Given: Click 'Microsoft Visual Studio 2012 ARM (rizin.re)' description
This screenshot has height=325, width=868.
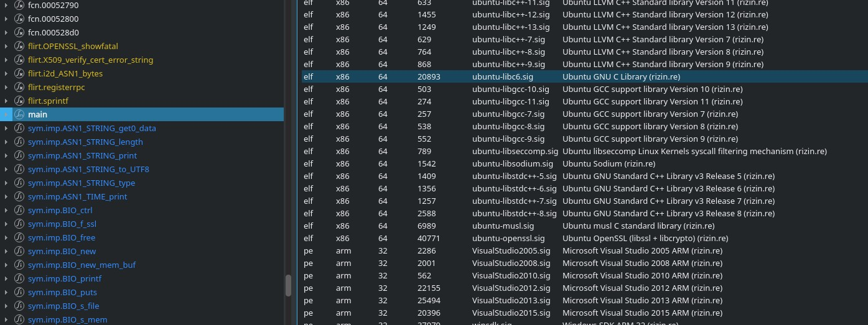Looking at the screenshot, I should [642, 288].
